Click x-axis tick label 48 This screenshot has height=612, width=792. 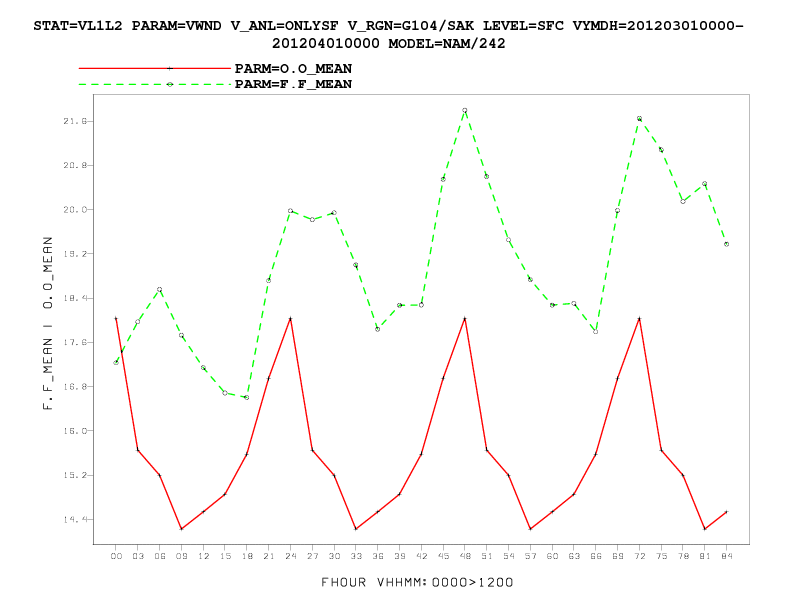point(465,556)
